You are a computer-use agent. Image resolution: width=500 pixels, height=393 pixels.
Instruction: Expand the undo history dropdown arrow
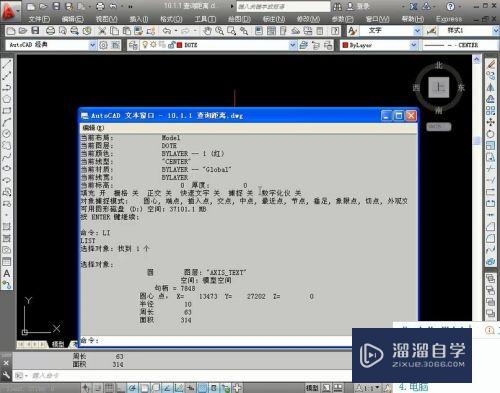tap(176, 31)
